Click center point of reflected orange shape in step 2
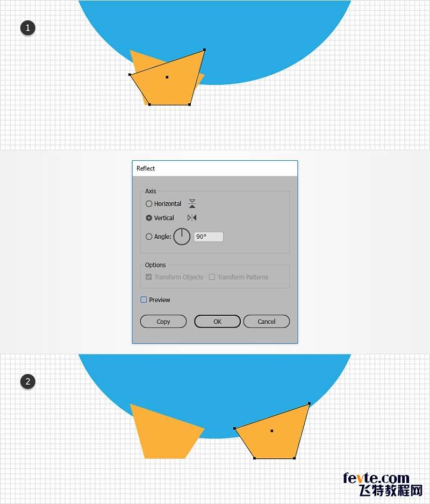Viewport: 430px width, 504px height. click(271, 431)
